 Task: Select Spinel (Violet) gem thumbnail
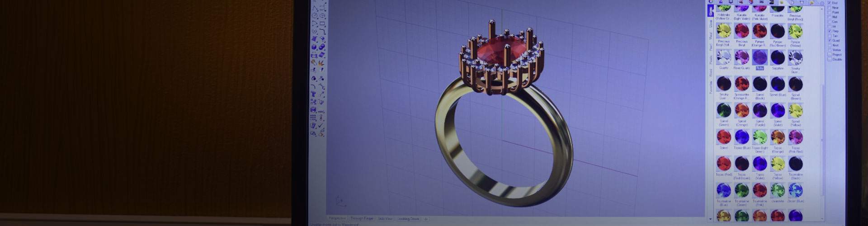point(777,110)
